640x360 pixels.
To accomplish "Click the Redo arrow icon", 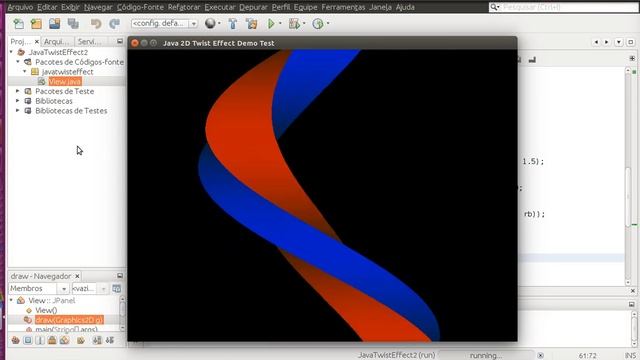I will (114, 24).
